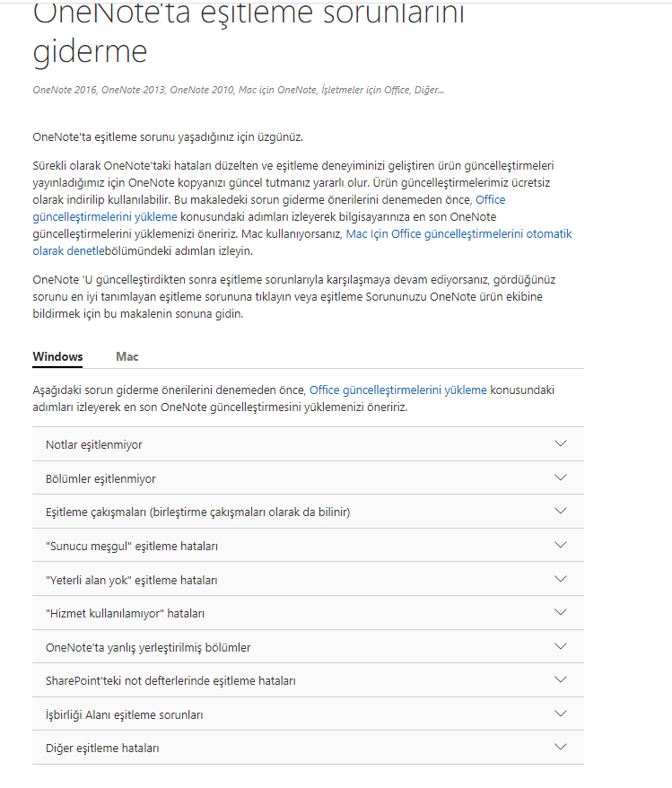
Task: Expand SharePoint not defterleri chevron
Action: (561, 680)
